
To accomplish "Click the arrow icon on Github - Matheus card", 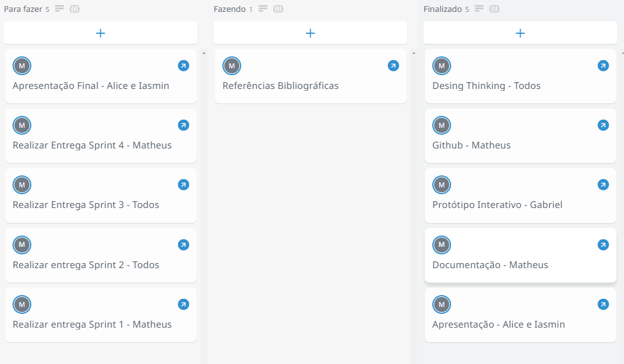I will (603, 125).
